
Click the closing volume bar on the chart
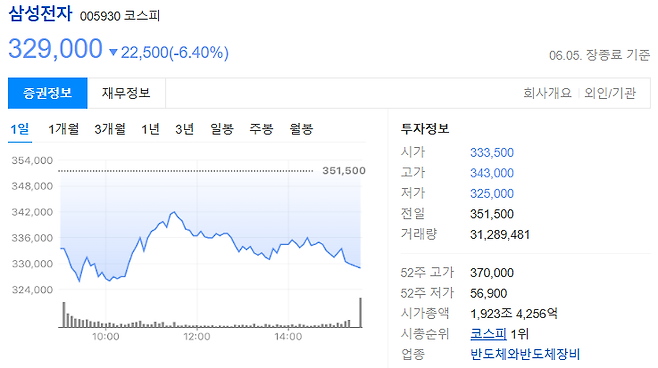360,313
